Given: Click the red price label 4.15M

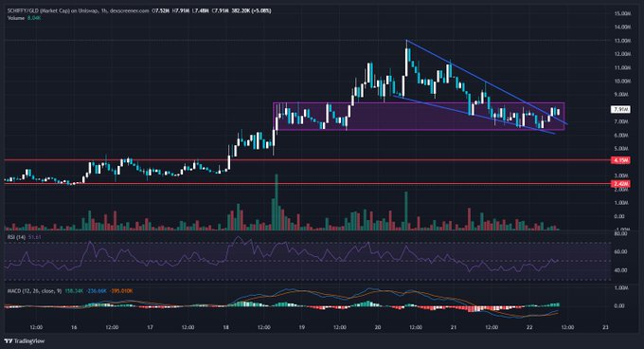Looking at the screenshot, I should coord(620,160).
